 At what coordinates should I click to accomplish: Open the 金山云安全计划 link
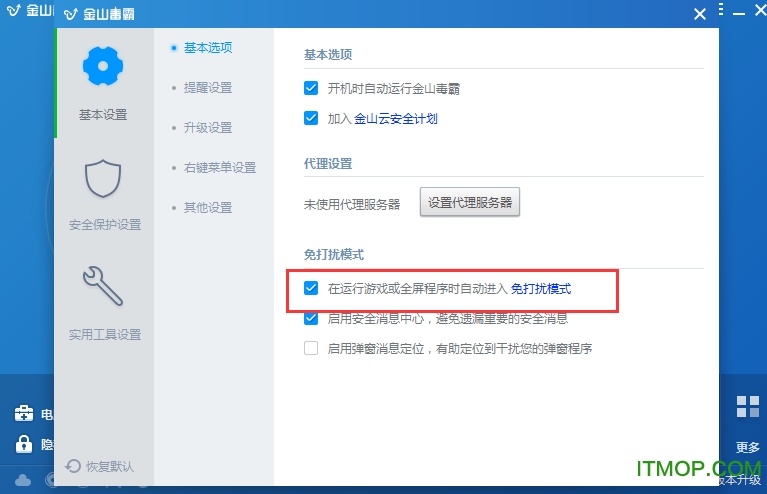point(395,118)
